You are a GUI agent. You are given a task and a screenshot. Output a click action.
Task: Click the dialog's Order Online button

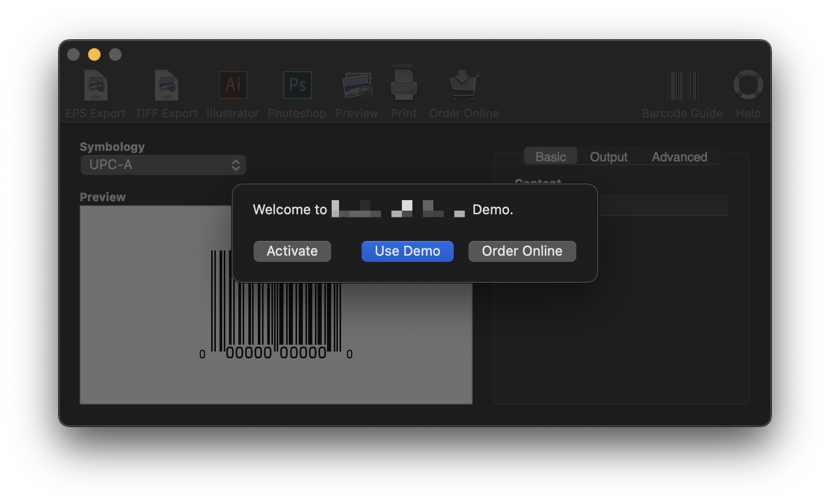click(522, 251)
